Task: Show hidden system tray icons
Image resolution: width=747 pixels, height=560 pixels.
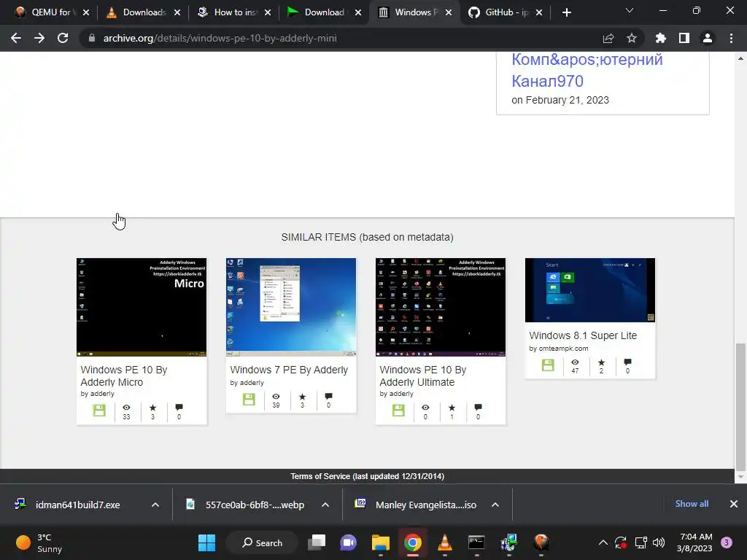Action: 603,542
